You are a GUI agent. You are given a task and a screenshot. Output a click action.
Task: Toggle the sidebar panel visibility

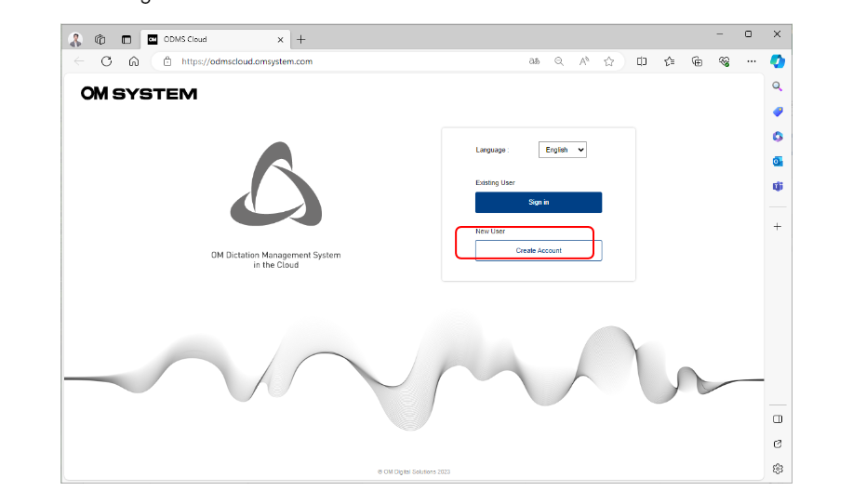tap(778, 419)
